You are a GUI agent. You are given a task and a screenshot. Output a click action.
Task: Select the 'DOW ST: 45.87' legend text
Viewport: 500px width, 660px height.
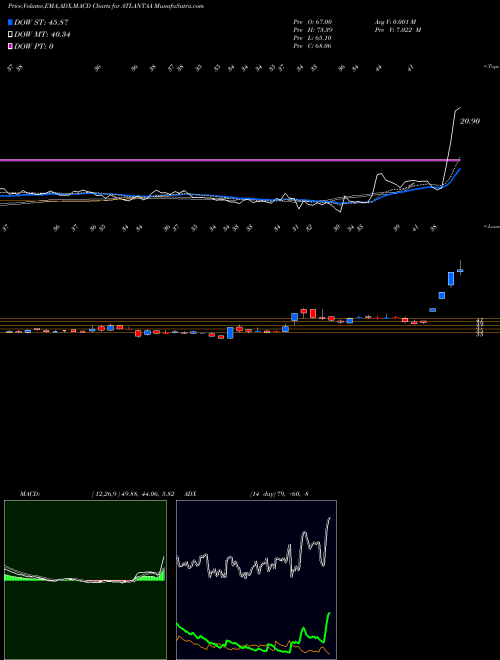41,22
